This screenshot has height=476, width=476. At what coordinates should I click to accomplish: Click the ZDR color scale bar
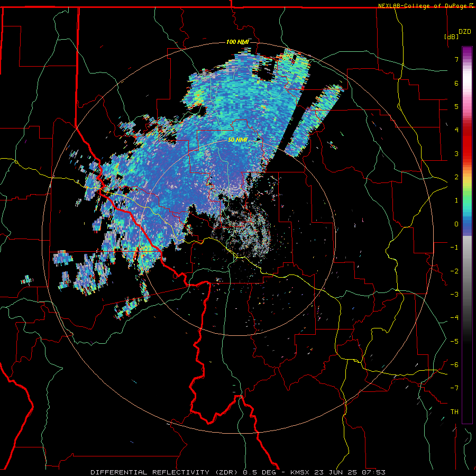[x=467, y=235]
